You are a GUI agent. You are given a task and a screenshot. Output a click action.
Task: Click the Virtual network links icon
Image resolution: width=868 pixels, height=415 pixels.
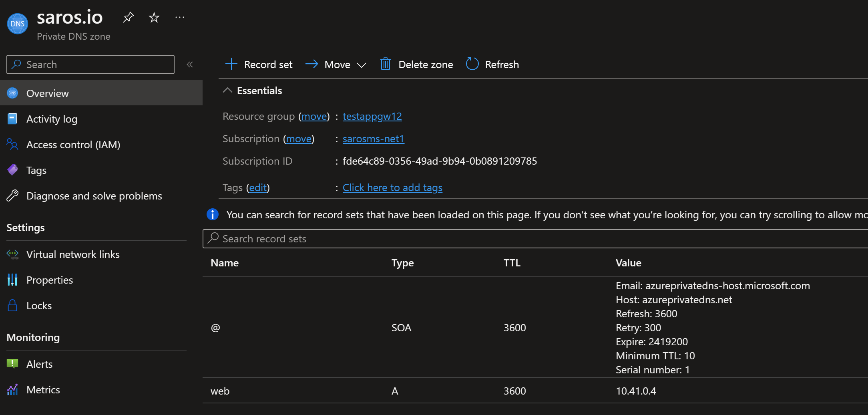click(12, 254)
